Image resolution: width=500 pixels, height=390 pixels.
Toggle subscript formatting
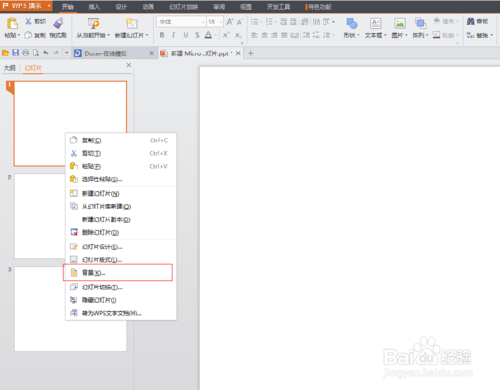tap(238, 35)
